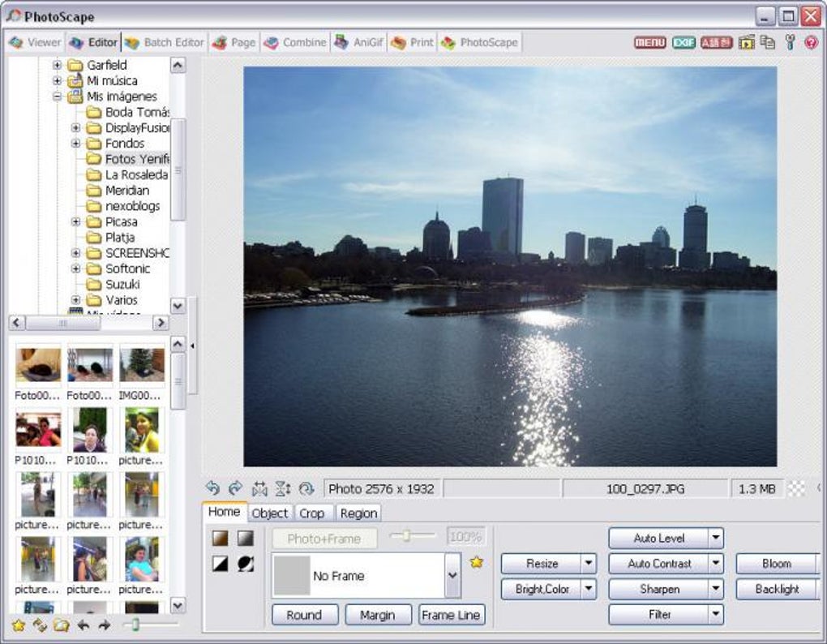Switch to the Crop tab
Viewport: 827px width, 644px height.
point(311,513)
